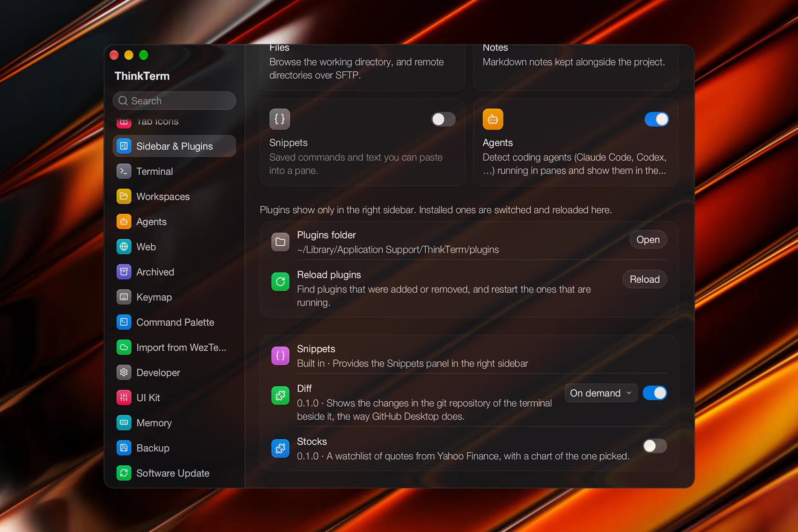Screen dimensions: 798x532
Task: Click Open for the Plugins folder
Action: coord(648,240)
